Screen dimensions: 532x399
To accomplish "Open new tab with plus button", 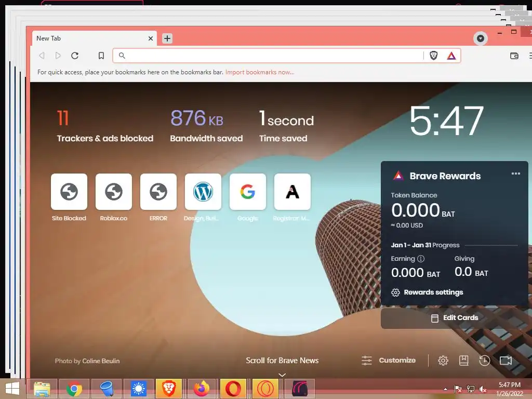I will (167, 38).
